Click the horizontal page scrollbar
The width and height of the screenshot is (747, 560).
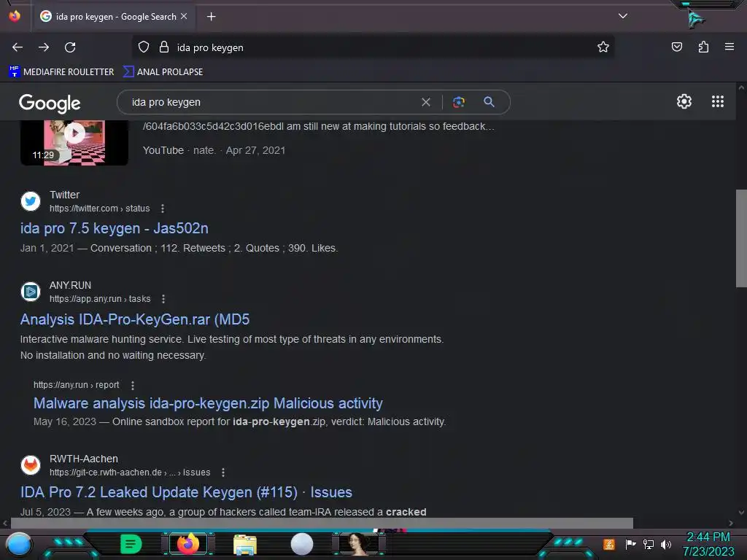(x=322, y=523)
